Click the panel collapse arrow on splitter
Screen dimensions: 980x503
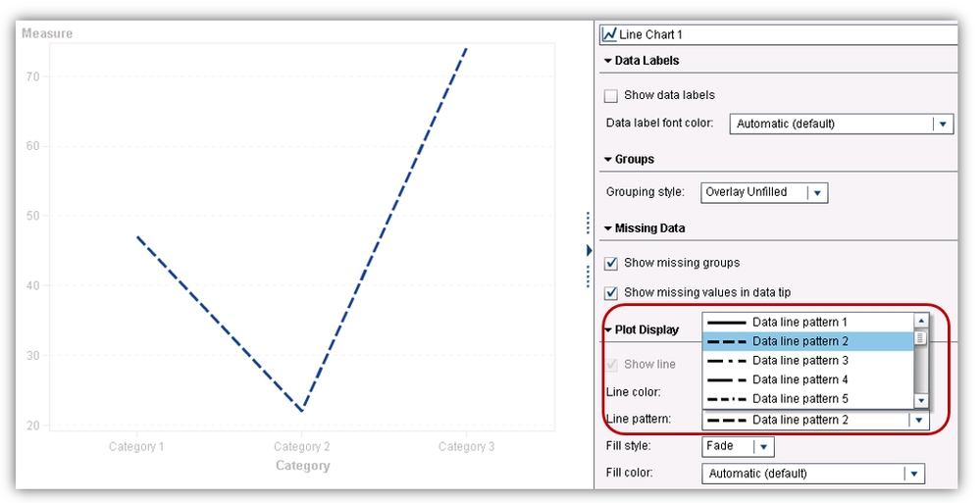click(589, 251)
